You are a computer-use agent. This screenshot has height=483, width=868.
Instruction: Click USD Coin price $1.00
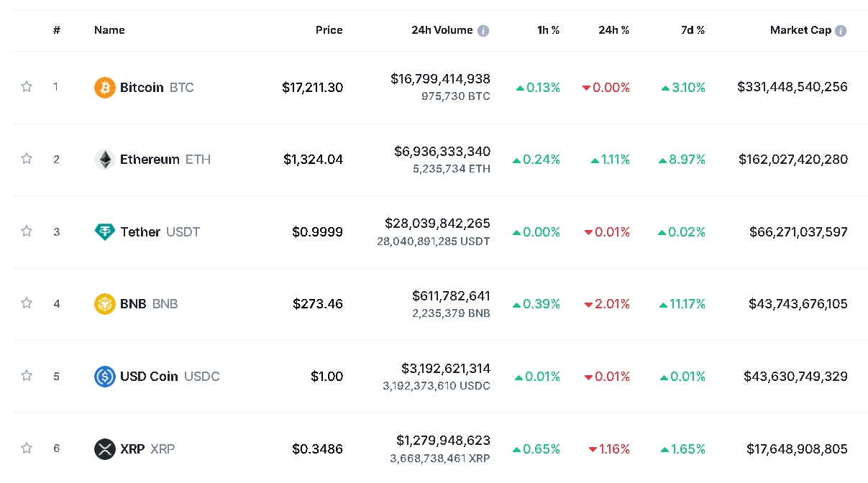[x=327, y=377]
